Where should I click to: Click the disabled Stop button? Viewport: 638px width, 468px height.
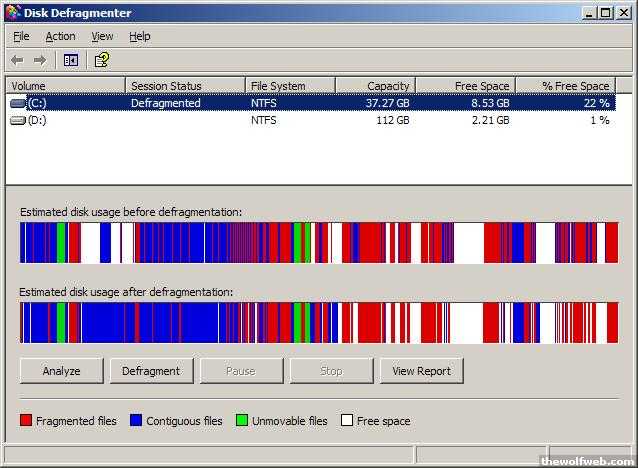(x=331, y=371)
